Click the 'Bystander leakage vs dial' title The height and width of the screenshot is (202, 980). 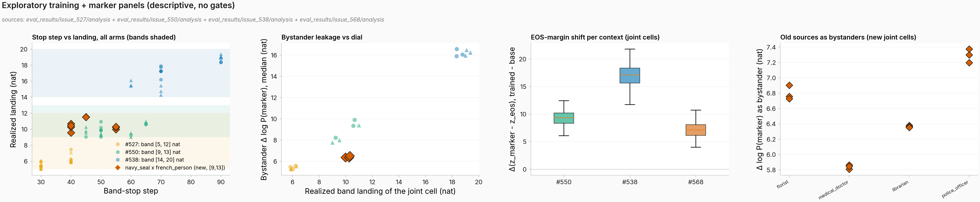pyautogui.click(x=322, y=37)
